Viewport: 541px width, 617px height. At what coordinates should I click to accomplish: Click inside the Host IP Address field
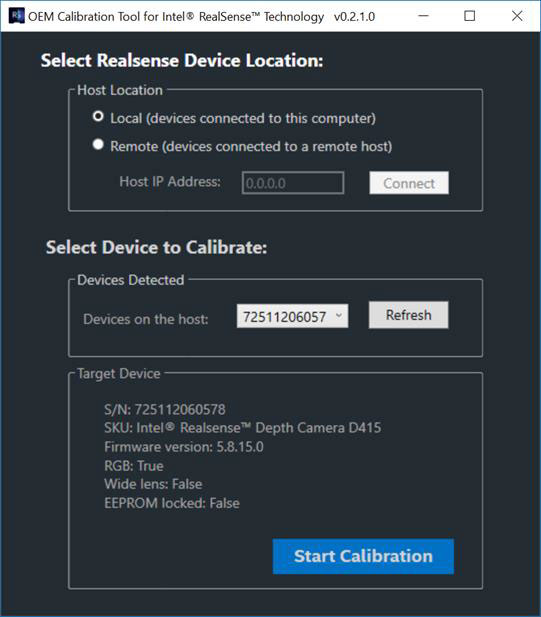pyautogui.click(x=293, y=183)
